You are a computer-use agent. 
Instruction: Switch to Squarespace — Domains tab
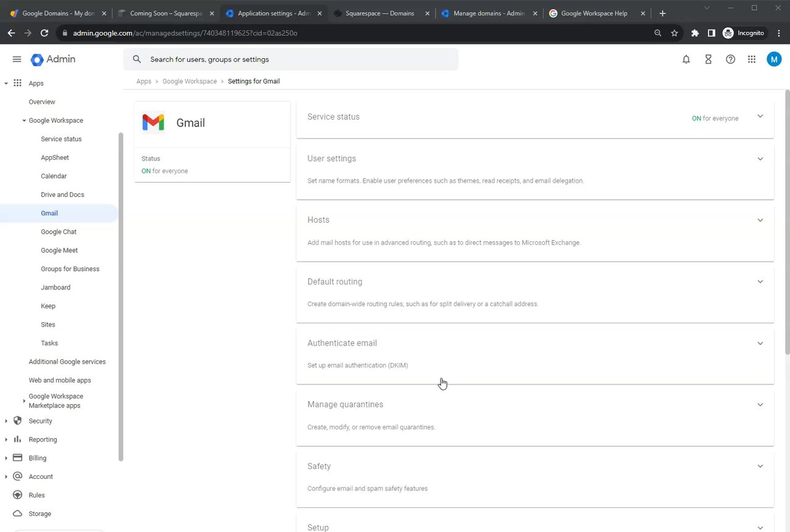(381, 13)
